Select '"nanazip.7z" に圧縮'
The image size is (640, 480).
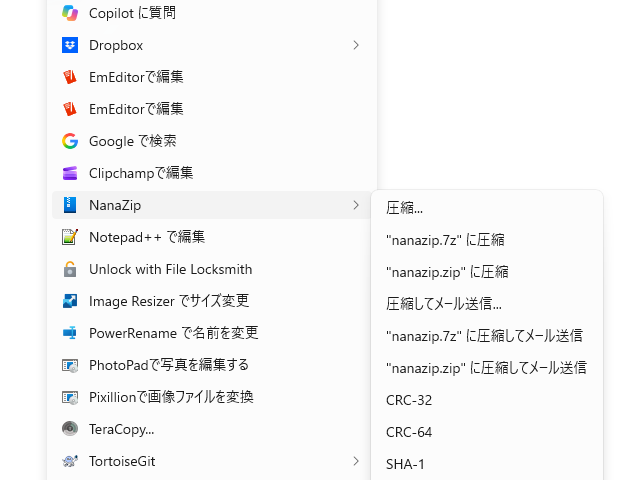tap(487, 240)
